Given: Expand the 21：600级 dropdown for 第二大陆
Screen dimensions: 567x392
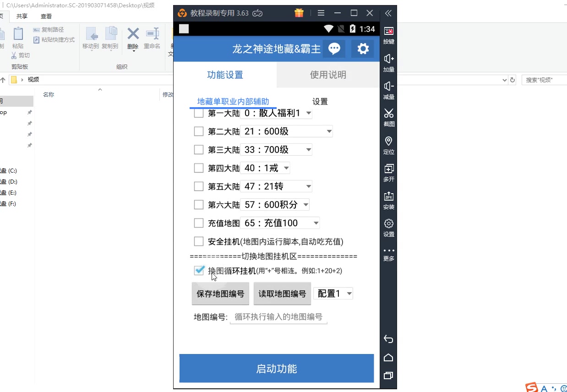Looking at the screenshot, I should tap(286, 131).
